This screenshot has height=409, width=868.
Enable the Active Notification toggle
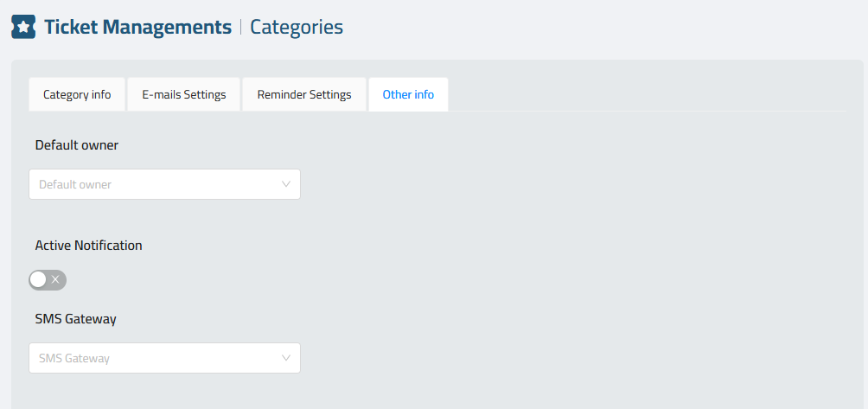pos(48,280)
